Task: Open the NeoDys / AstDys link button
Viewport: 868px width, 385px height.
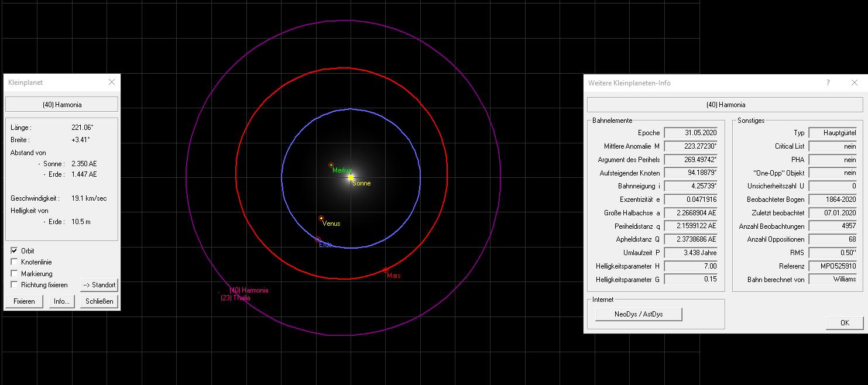Action: pyautogui.click(x=639, y=314)
